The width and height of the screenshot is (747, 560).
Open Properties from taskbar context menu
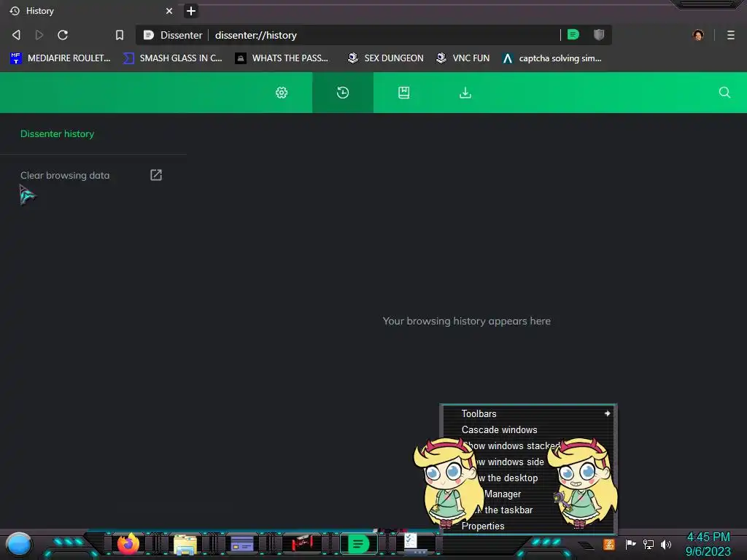[x=528, y=526]
